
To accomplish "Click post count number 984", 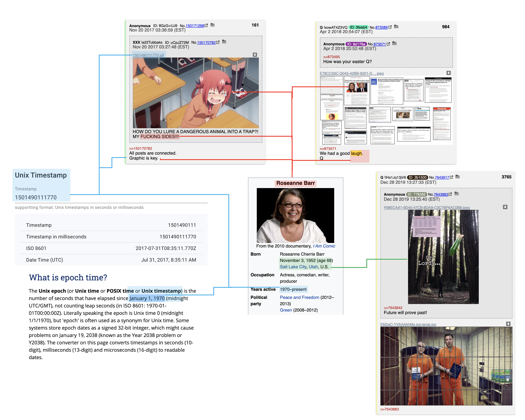I will coord(446,27).
